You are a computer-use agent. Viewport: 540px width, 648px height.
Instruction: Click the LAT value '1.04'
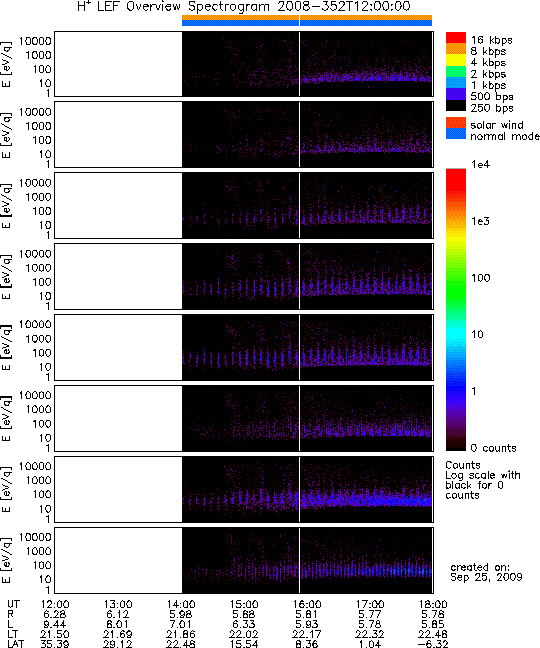pyautogui.click(x=370, y=644)
